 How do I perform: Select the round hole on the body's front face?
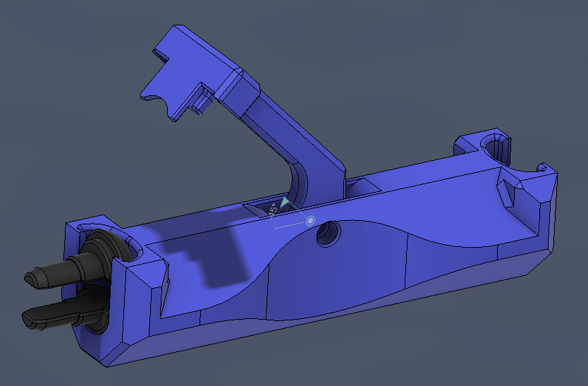click(327, 234)
